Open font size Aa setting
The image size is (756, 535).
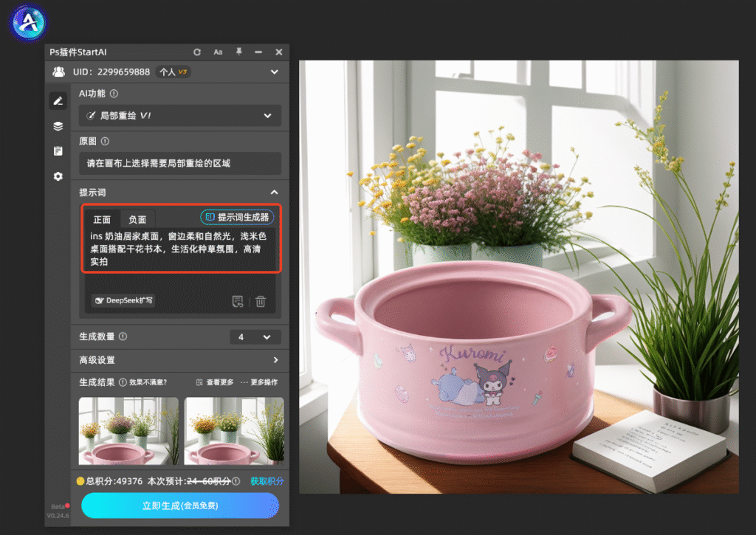coord(218,52)
